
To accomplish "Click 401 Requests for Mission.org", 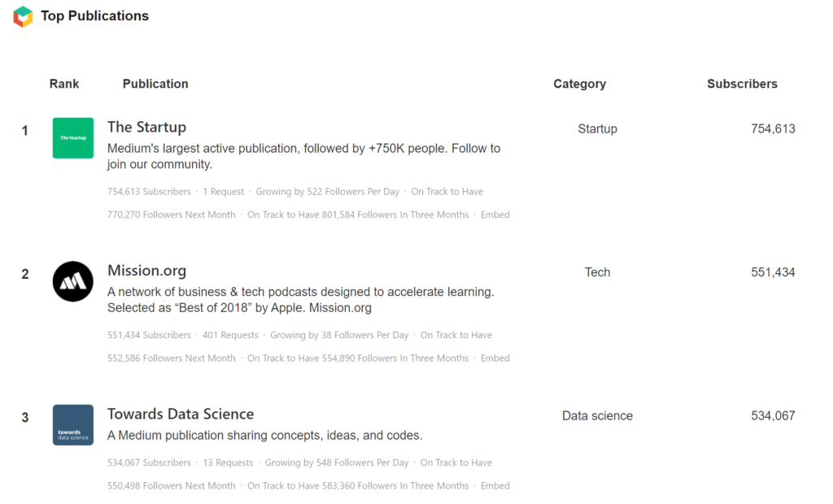I will (230, 335).
